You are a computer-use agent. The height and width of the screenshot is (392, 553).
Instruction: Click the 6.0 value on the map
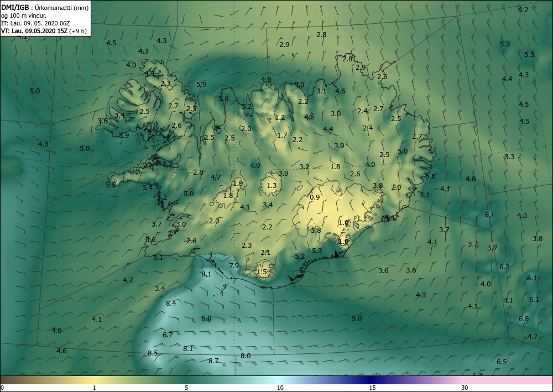coord(206,318)
